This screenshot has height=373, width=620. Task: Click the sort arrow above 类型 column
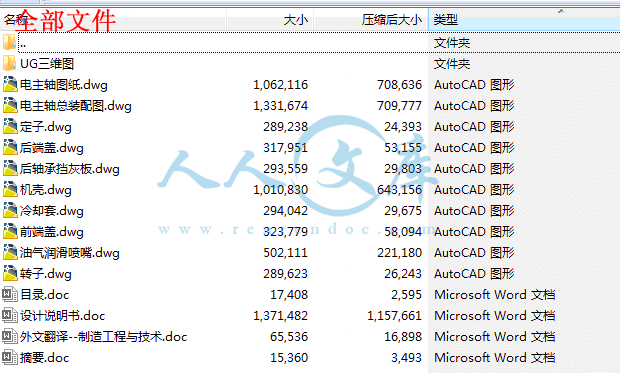(561, 11)
